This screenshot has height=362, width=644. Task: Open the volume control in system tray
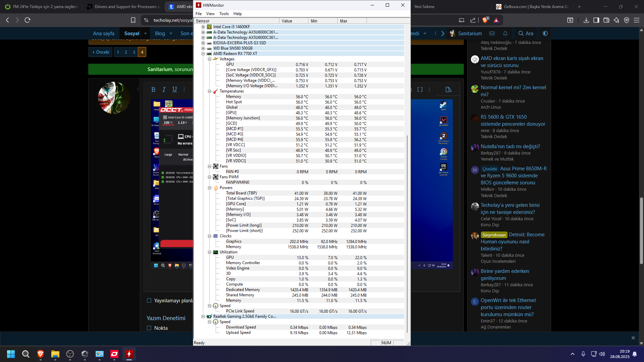(x=602, y=354)
